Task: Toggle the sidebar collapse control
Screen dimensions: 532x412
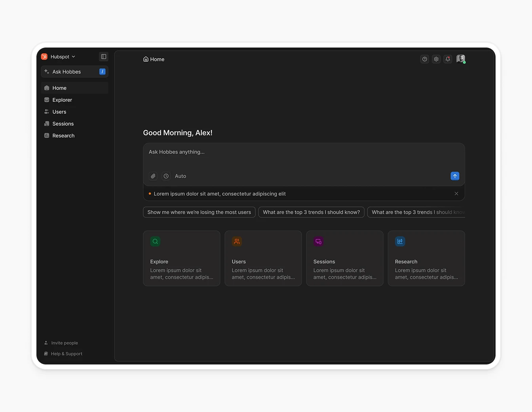Action: 103,57
